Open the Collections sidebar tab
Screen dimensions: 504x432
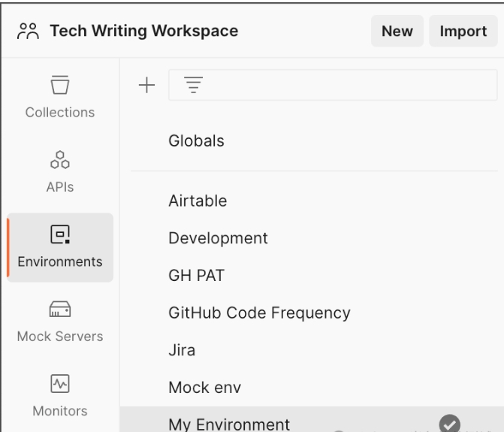[x=60, y=97]
